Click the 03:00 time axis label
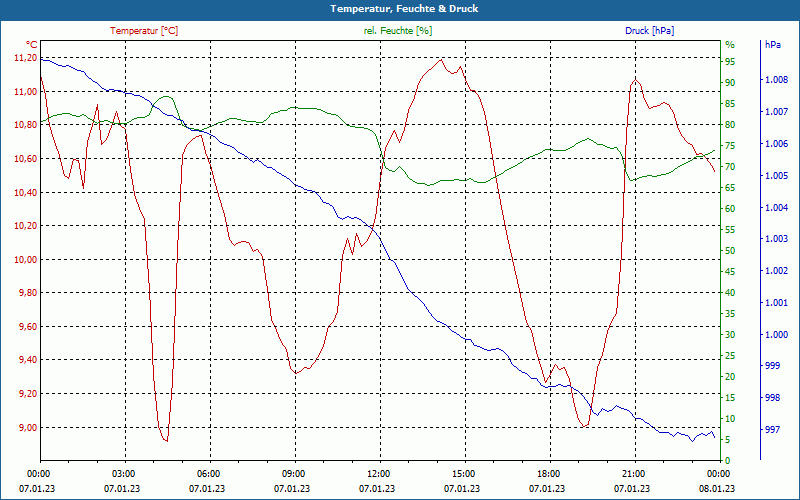The height and width of the screenshot is (500, 800). coord(122,473)
